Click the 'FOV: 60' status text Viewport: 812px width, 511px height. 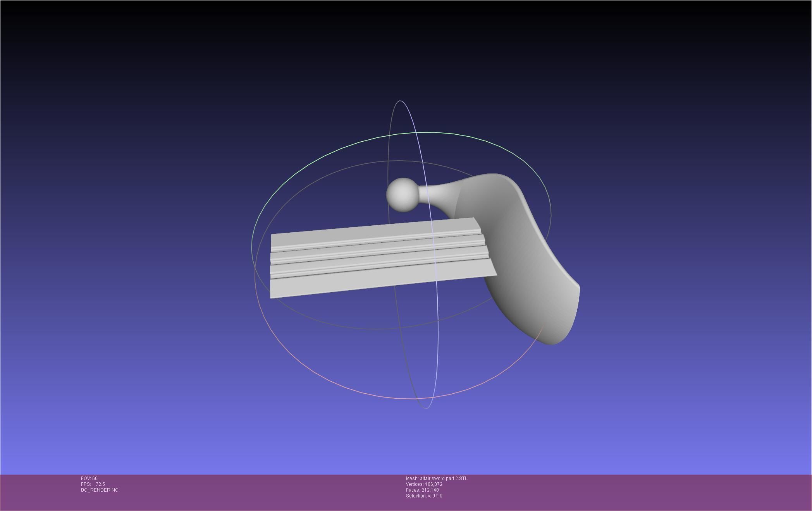coord(89,478)
